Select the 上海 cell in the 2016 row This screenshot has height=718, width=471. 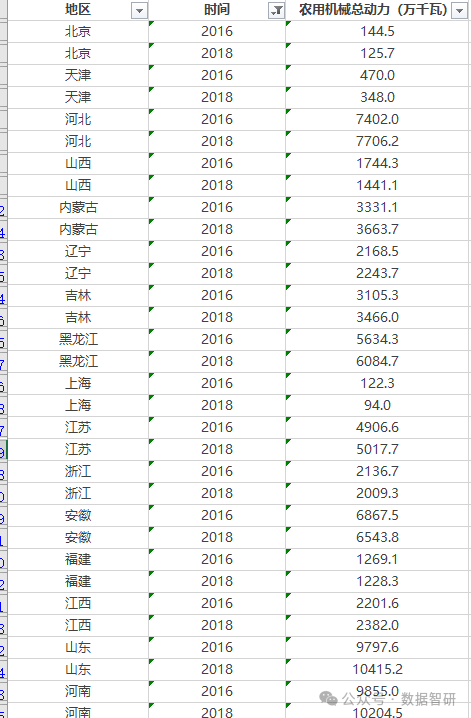coord(78,383)
